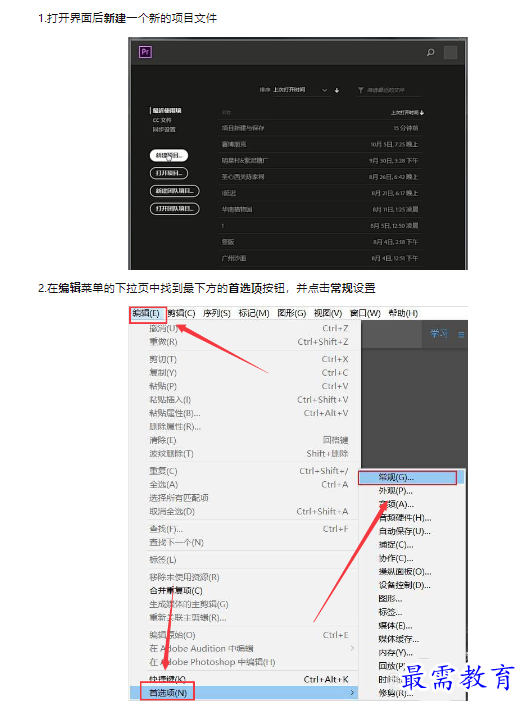Open recent project dated 8月4日 2:18

320,242
